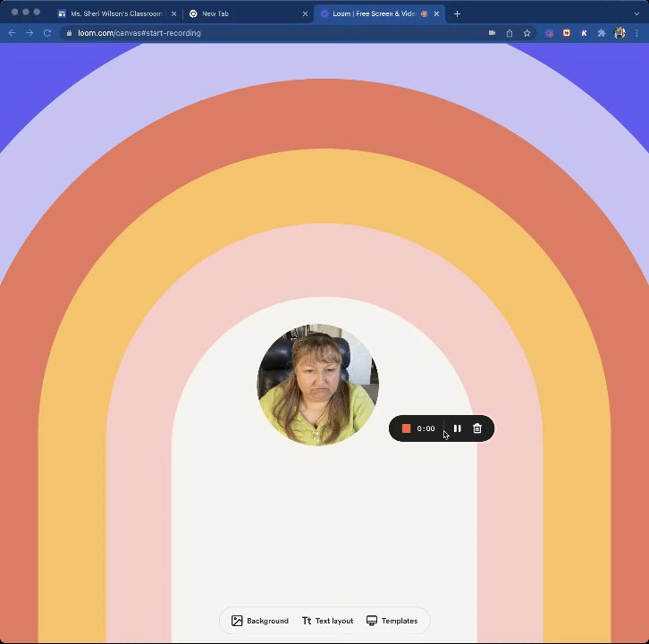Screen dimensions: 649x644
Task: Open Chrome three-dot menu
Action: (637, 33)
